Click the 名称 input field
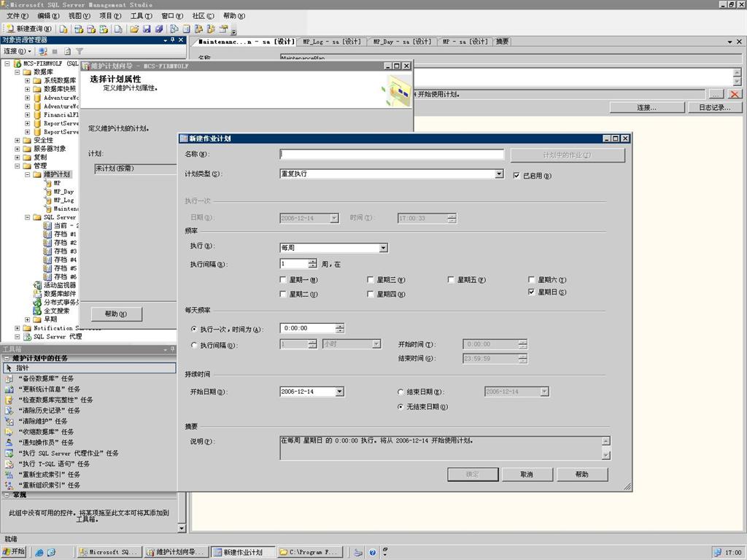 (392, 155)
